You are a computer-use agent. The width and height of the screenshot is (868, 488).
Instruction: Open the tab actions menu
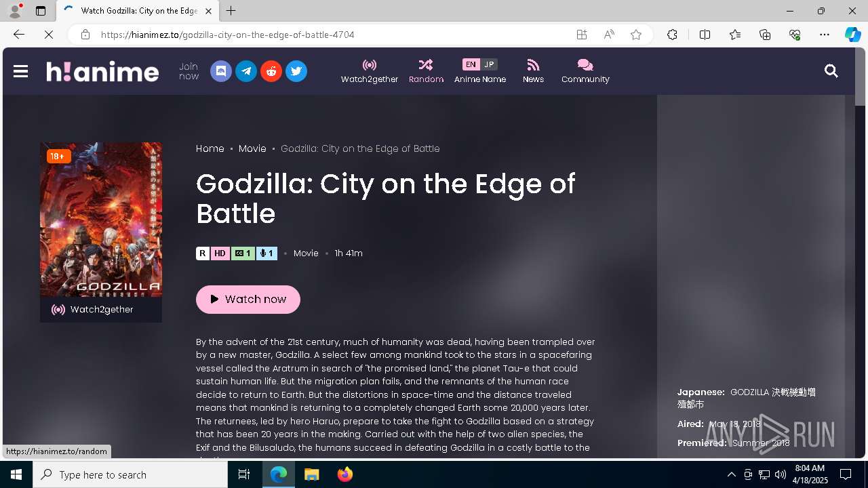point(41,11)
